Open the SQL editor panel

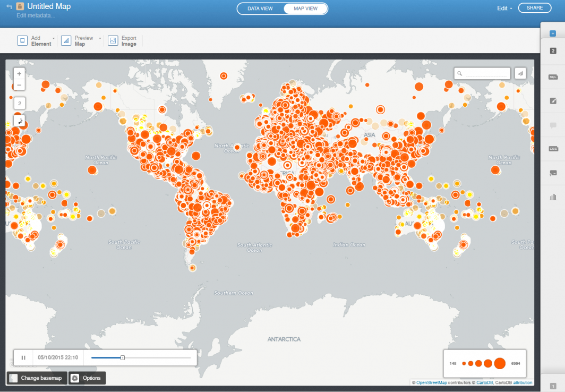pyautogui.click(x=553, y=76)
